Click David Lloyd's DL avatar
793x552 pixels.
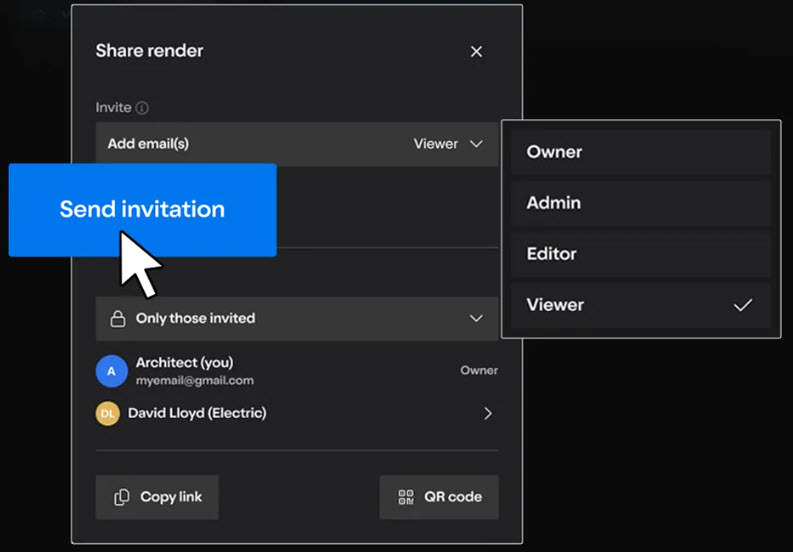tap(107, 413)
